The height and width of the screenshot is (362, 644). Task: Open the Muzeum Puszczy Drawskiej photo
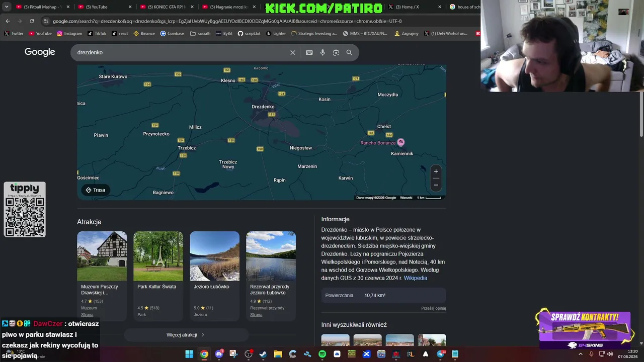(x=102, y=256)
